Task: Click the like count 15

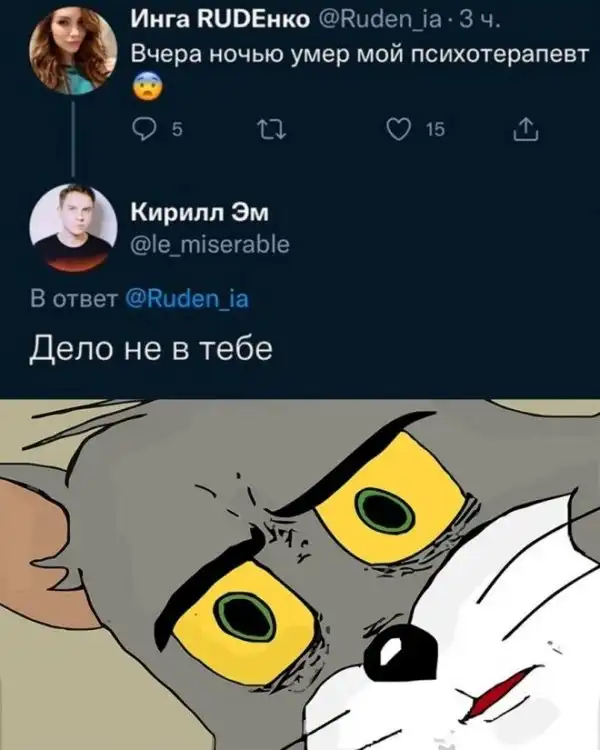Action: [435, 130]
